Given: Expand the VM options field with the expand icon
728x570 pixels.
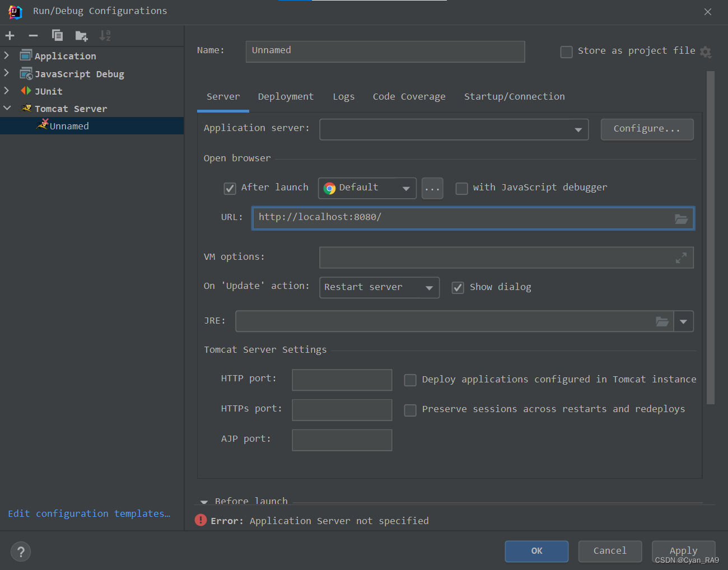Looking at the screenshot, I should click(681, 258).
